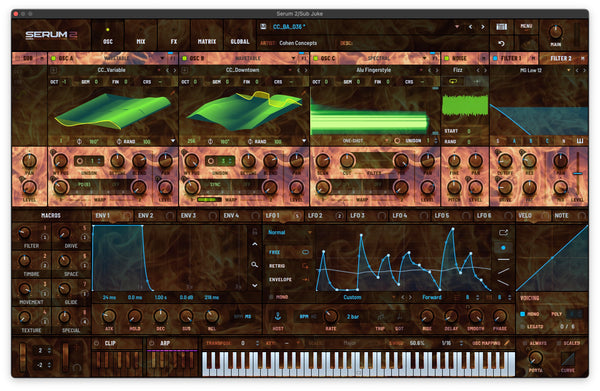This screenshot has width=600, height=391.
Task: Toggle FILTER 1 enable
Action: (495, 58)
